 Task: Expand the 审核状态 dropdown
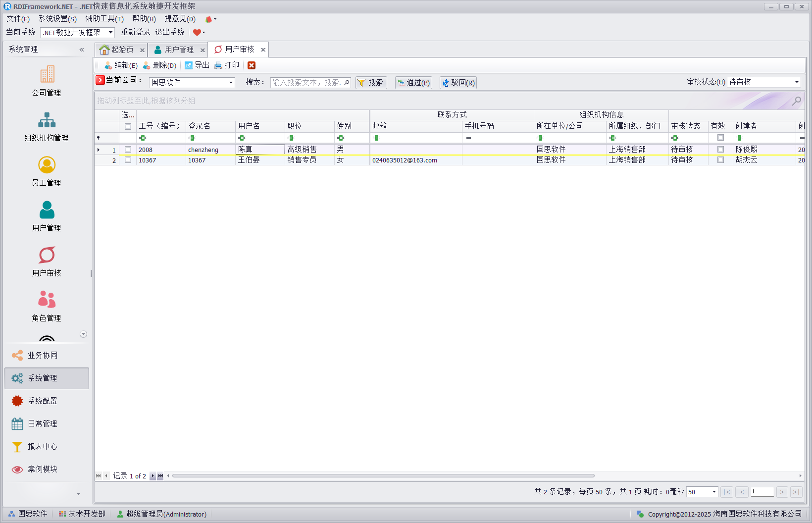click(797, 82)
